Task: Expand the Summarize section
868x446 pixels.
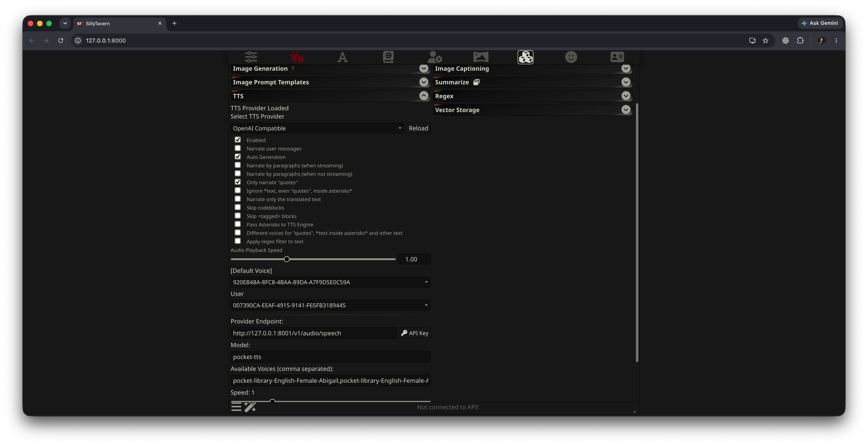Action: (x=626, y=82)
